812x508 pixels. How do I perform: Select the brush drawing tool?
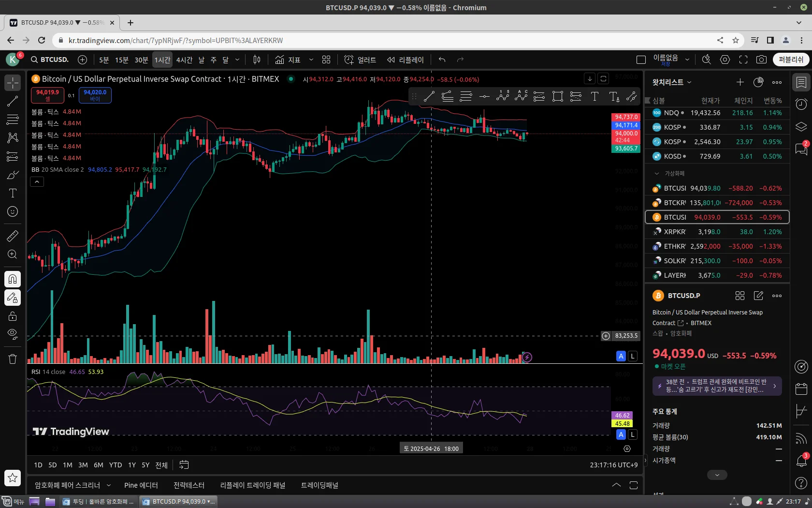tap(13, 175)
